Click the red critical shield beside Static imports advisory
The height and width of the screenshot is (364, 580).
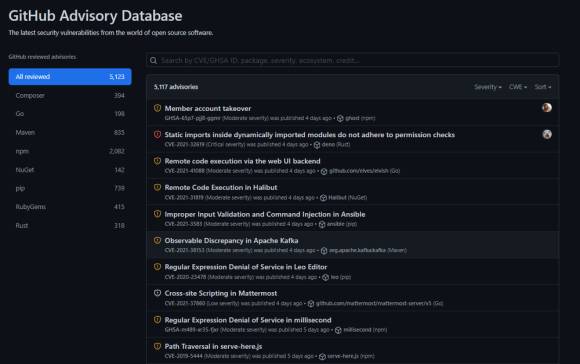point(157,134)
